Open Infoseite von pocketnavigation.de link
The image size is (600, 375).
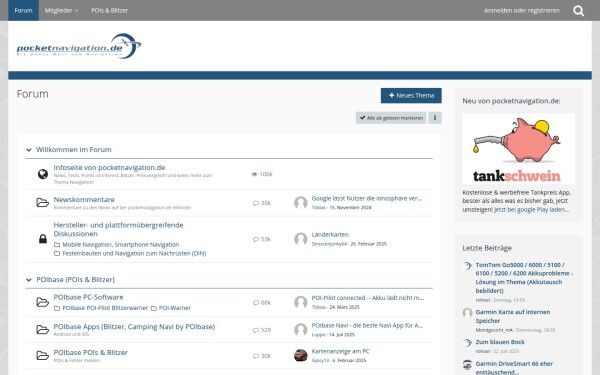coord(109,167)
